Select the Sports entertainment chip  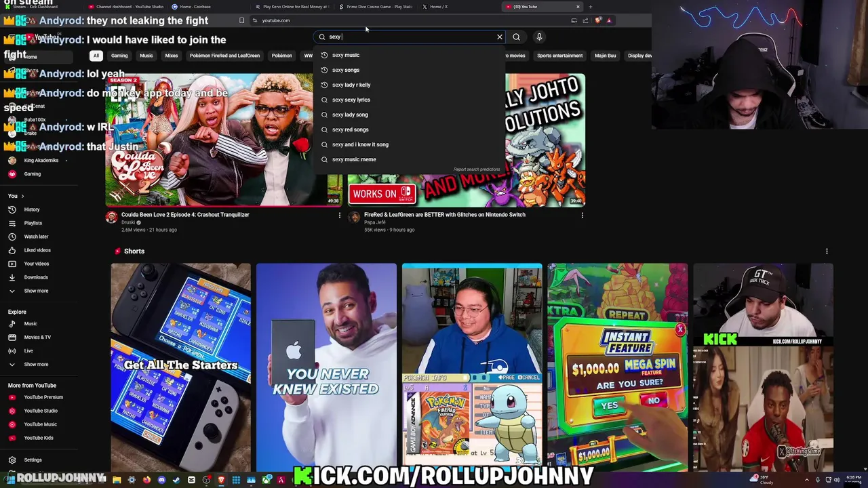point(559,56)
